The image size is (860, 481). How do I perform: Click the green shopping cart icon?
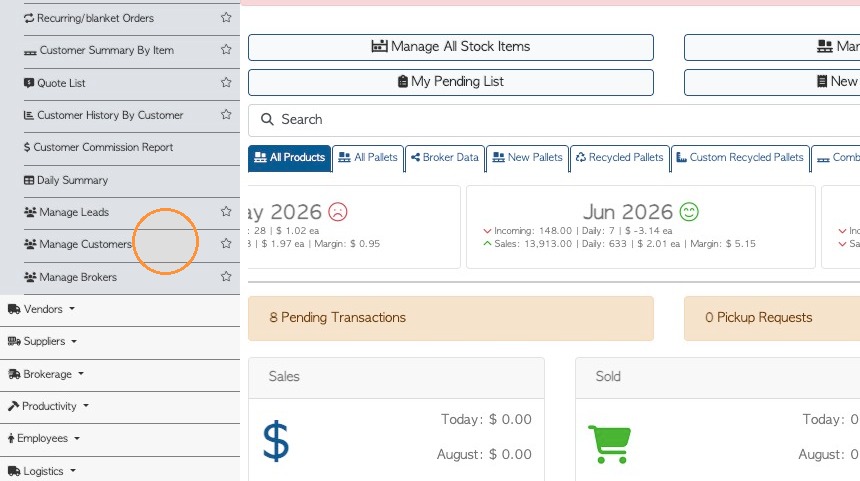(x=609, y=444)
